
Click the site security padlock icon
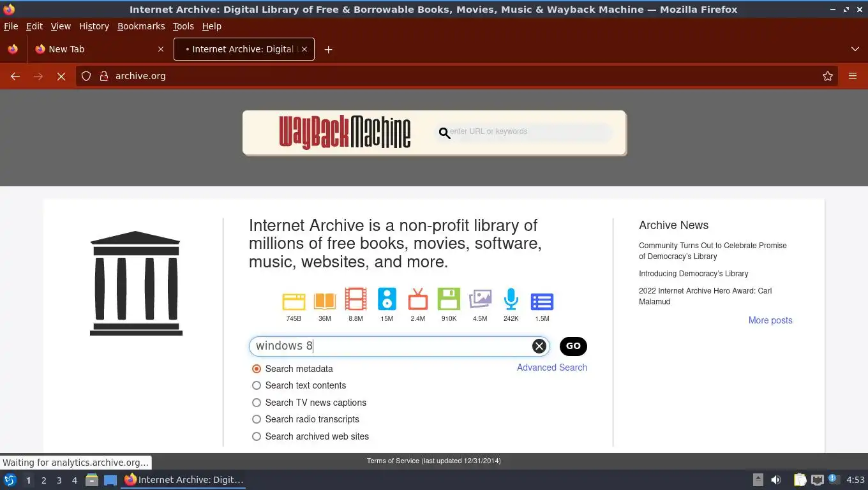click(104, 76)
